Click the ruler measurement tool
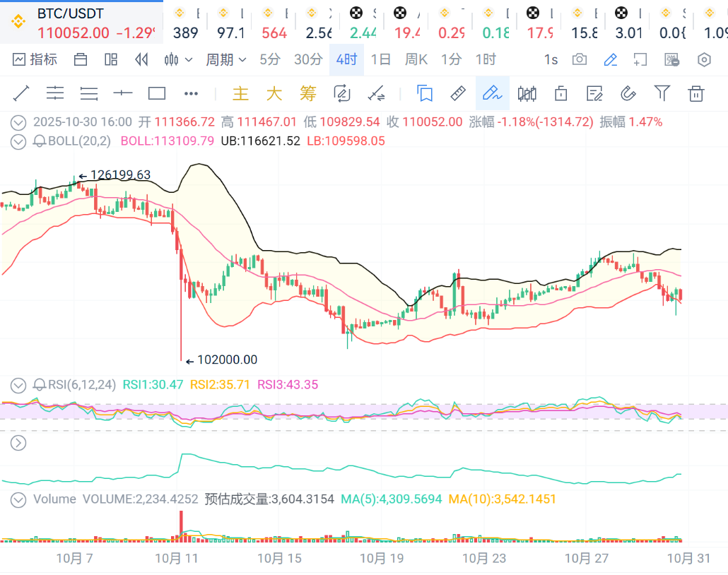728x575 pixels. [x=458, y=93]
